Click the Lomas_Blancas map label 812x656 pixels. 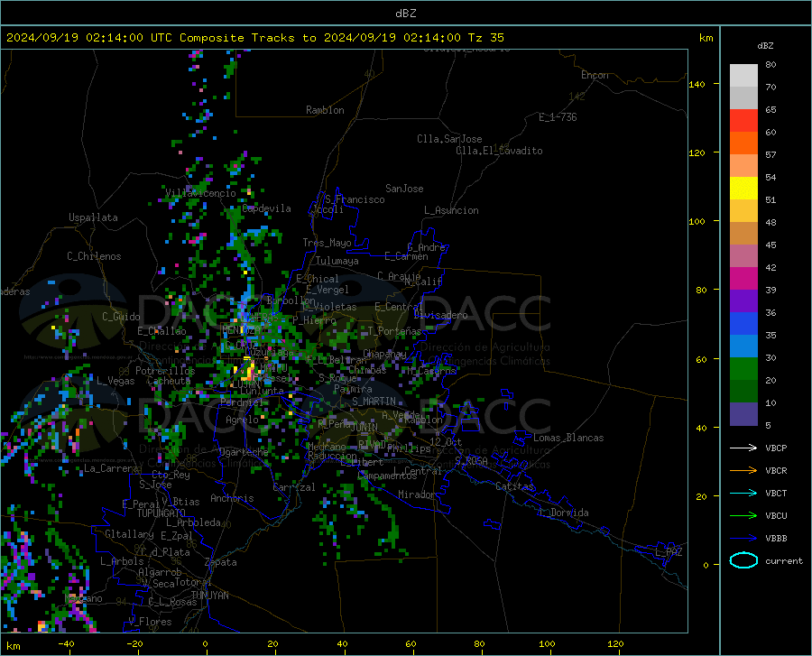[568, 438]
